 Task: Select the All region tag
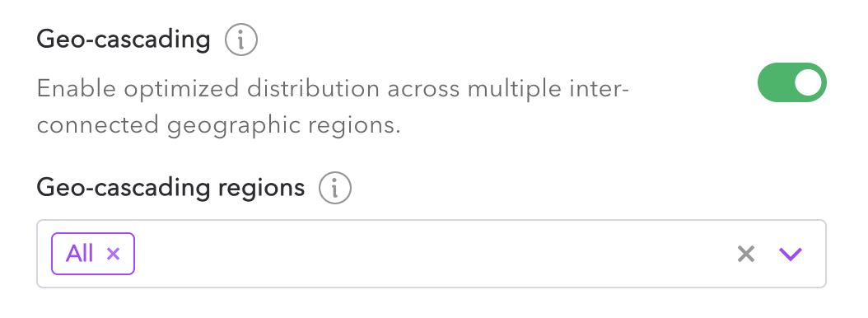click(80, 254)
